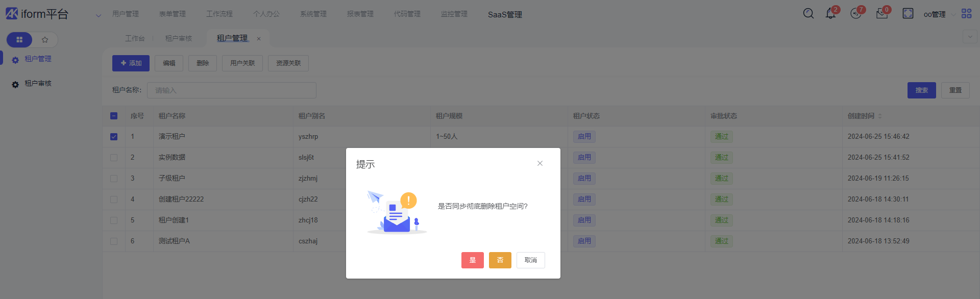The height and width of the screenshot is (299, 980).
Task: Open the notification bell icon
Action: coord(830,14)
